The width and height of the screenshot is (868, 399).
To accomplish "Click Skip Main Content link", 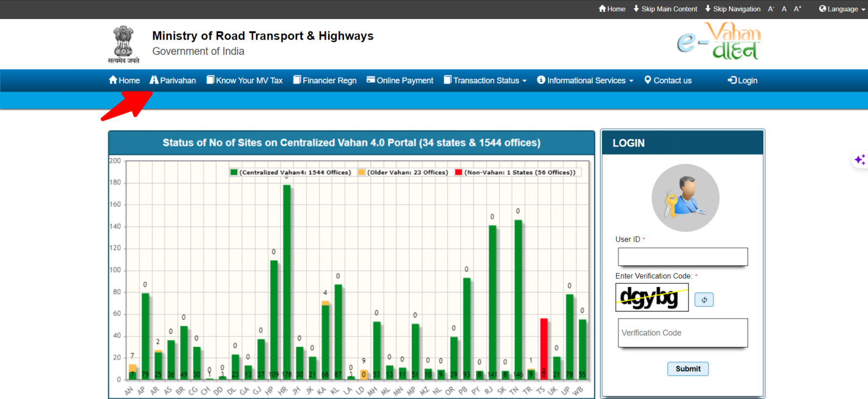I will [x=665, y=9].
